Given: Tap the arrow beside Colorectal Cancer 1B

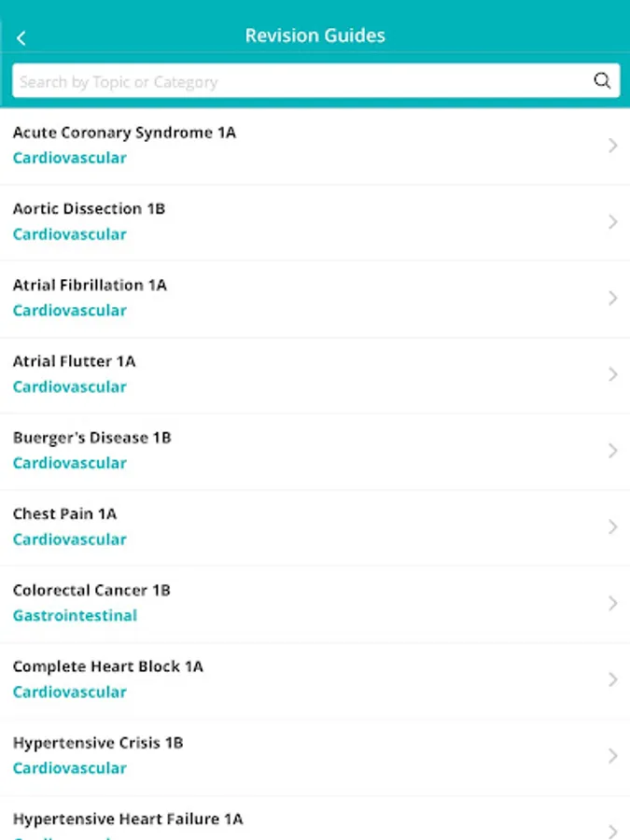Looking at the screenshot, I should [613, 603].
